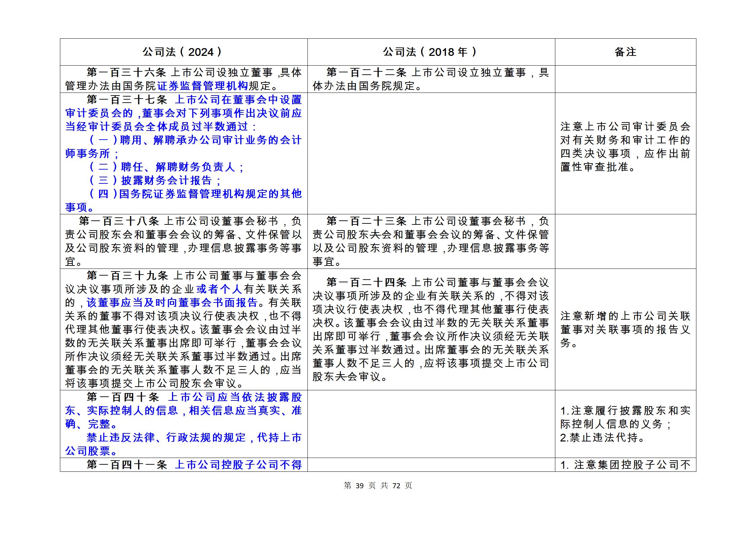756x534 pixels.
Task: Click the 第一百三十九条 article heading
Action: pos(127,276)
